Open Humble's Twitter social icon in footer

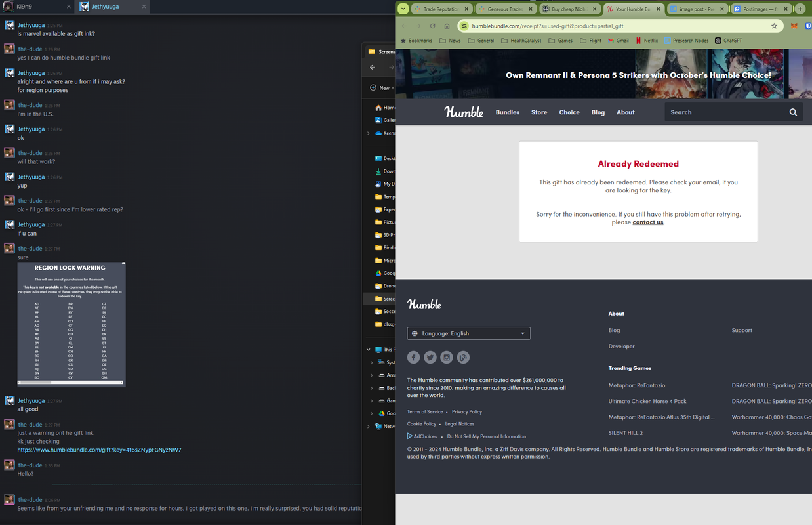pos(430,357)
